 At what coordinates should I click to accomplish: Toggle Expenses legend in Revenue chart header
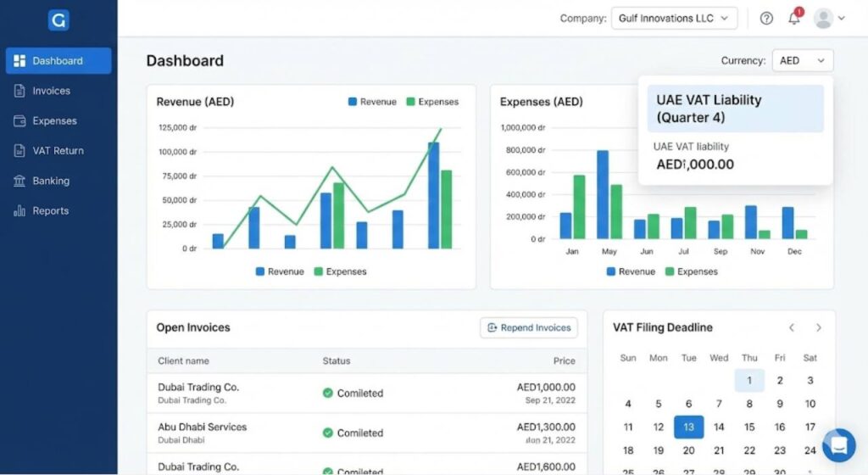click(431, 102)
